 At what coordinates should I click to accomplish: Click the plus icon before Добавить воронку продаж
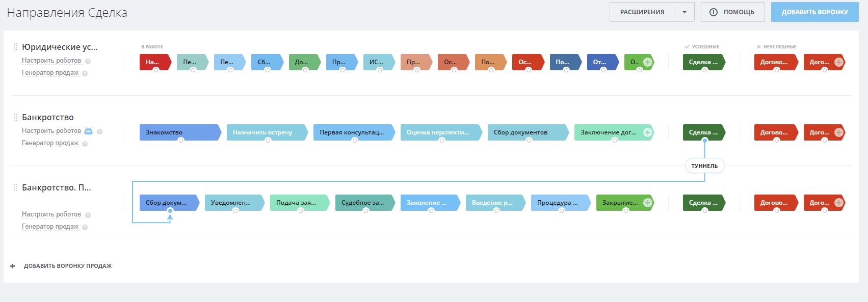pos(13,266)
